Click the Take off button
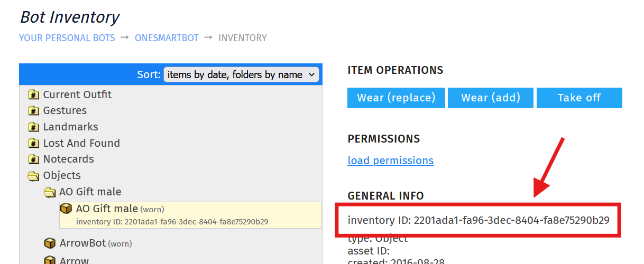 point(579,98)
